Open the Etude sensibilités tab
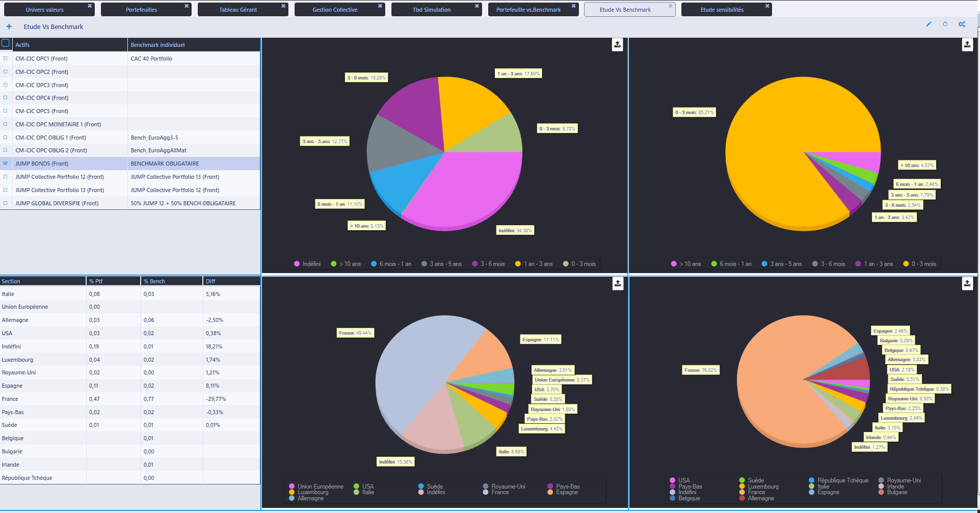Image resolution: width=980 pixels, height=513 pixels. click(722, 9)
